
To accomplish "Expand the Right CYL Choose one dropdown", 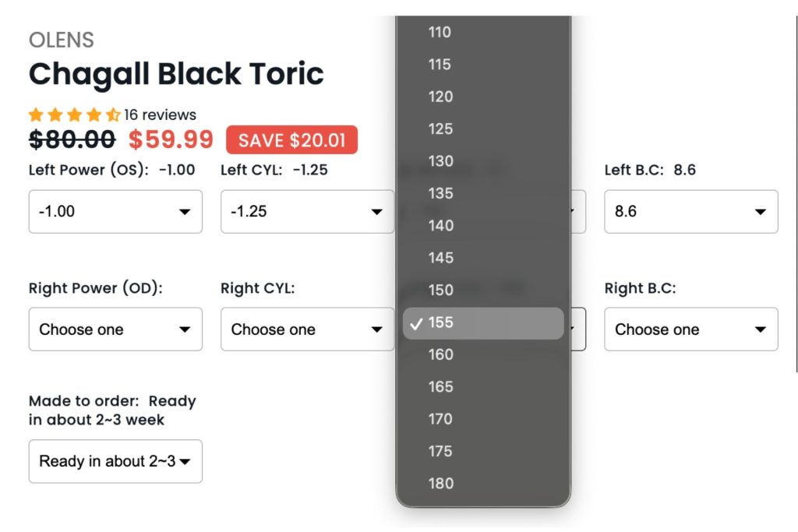I will (306, 329).
